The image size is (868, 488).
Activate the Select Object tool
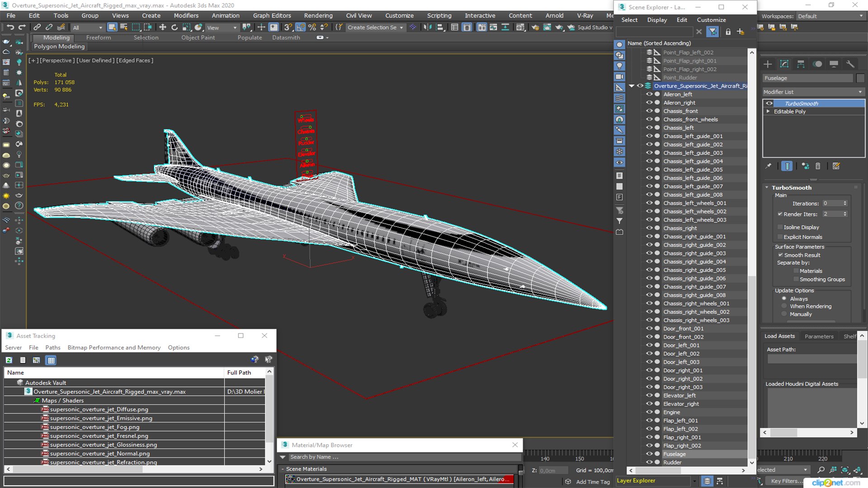[112, 28]
